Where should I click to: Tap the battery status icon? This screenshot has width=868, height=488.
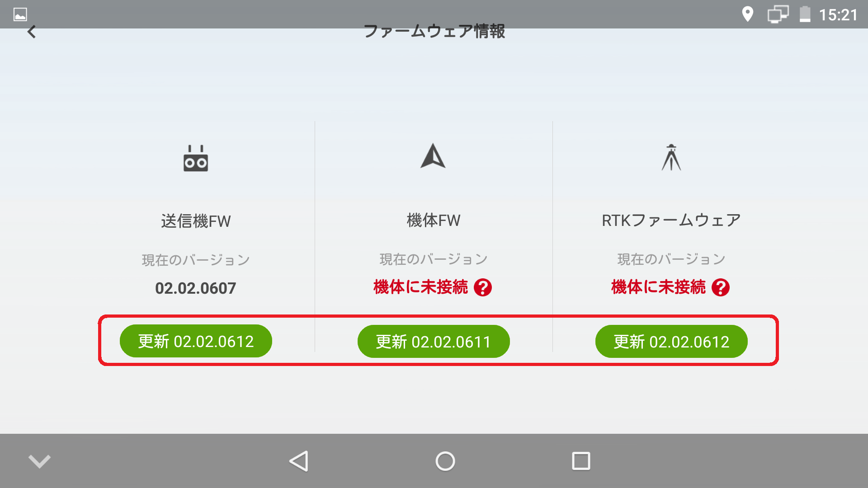click(x=805, y=14)
